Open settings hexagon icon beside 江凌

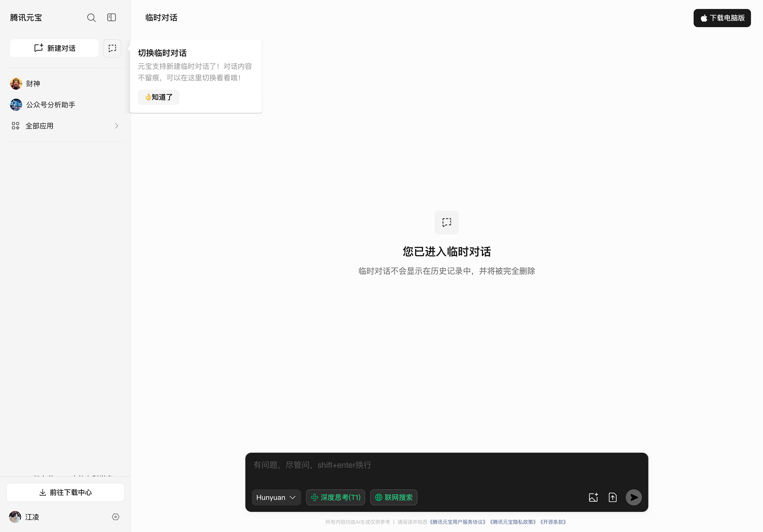pyautogui.click(x=115, y=517)
